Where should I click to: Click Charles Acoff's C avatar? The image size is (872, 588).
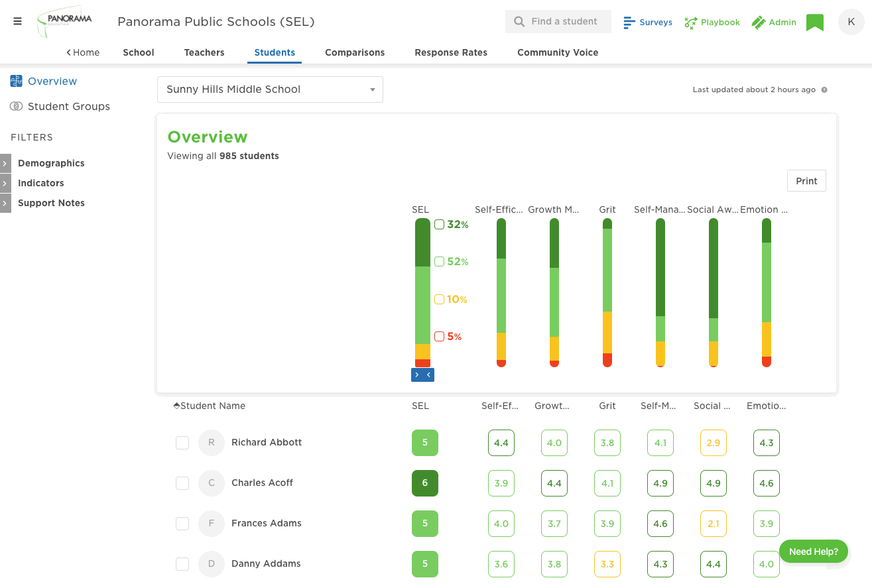[212, 483]
